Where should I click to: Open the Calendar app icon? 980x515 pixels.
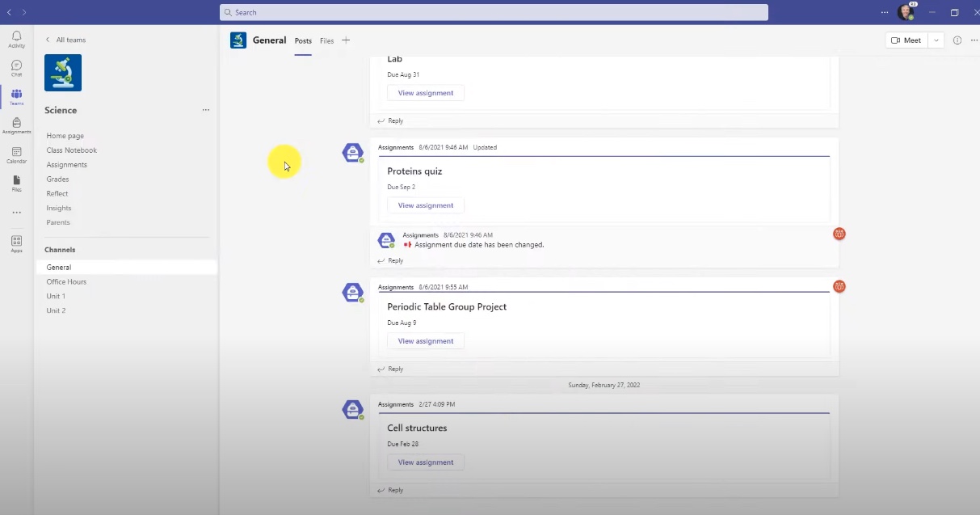coord(16,154)
